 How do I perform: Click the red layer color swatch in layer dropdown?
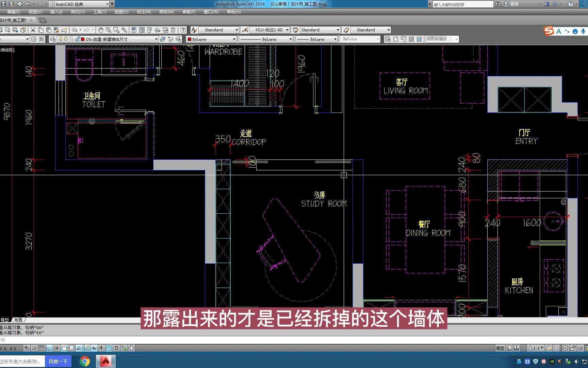[83, 39]
